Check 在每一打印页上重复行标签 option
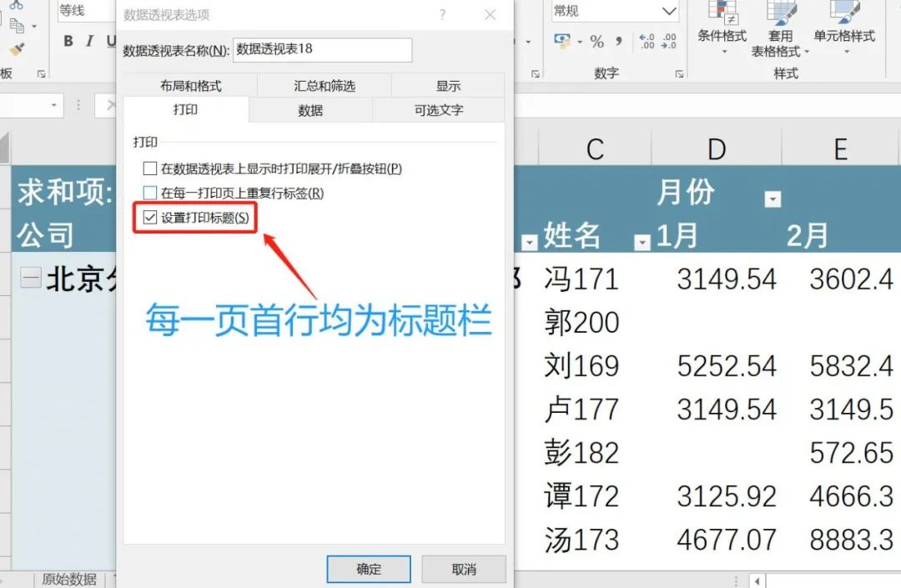This screenshot has height=588, width=901. (150, 193)
